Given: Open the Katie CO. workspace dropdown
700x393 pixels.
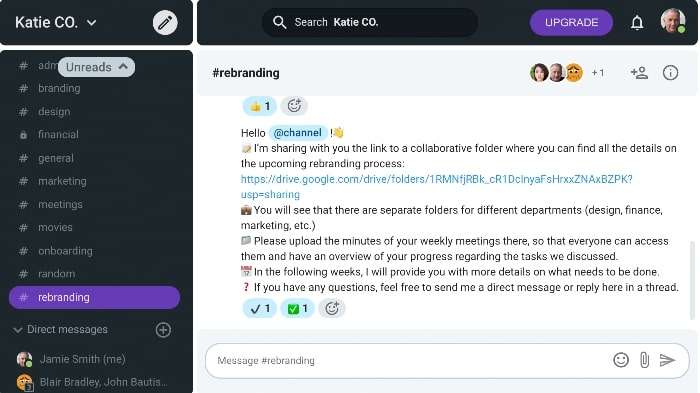Looking at the screenshot, I should click(55, 22).
